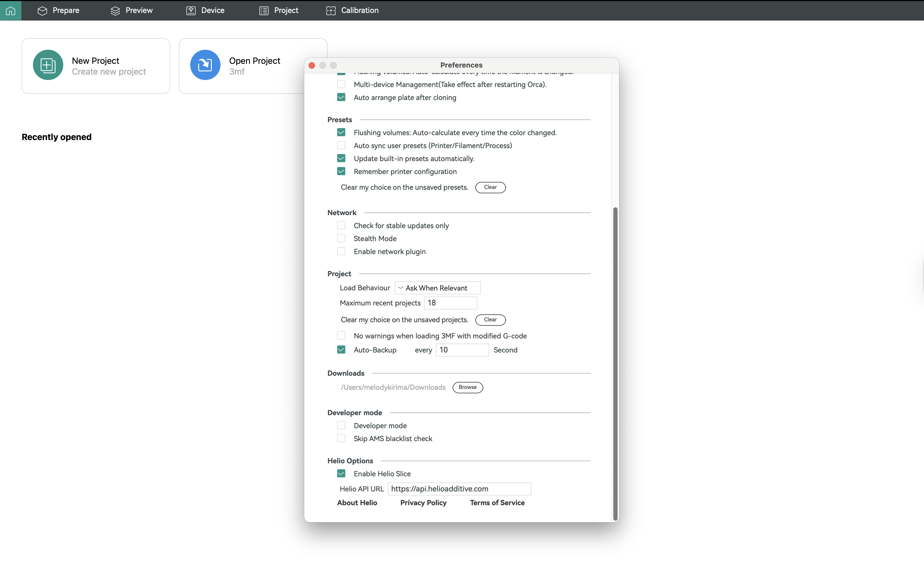Uncheck Update built-in presets automatically
The width and height of the screenshot is (924, 579).
pos(341,158)
